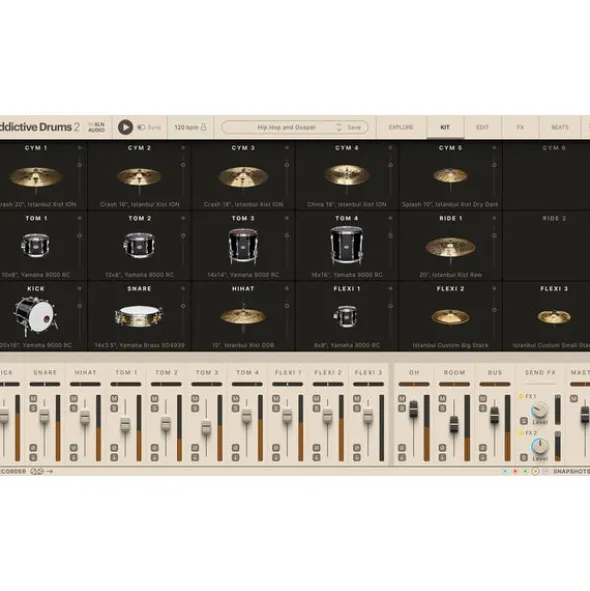The height and width of the screenshot is (591, 590).
Task: Solo the TOM 3 mixer channel
Action: coord(195,408)
